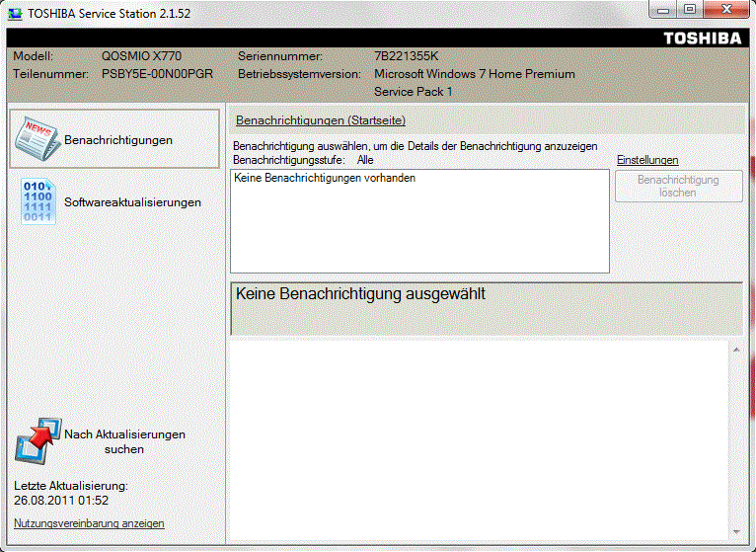Click the Benachrichtigungsstufe value 'Alle'
This screenshot has height=552, width=756.
tap(365, 160)
